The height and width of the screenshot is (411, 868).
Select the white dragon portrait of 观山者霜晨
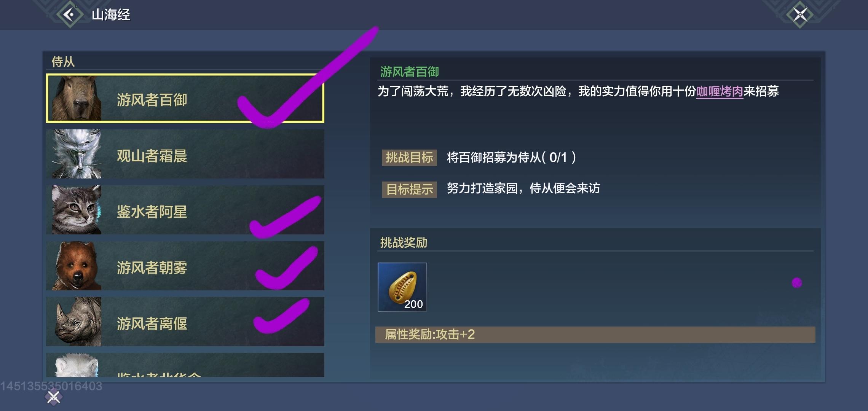[77, 154]
